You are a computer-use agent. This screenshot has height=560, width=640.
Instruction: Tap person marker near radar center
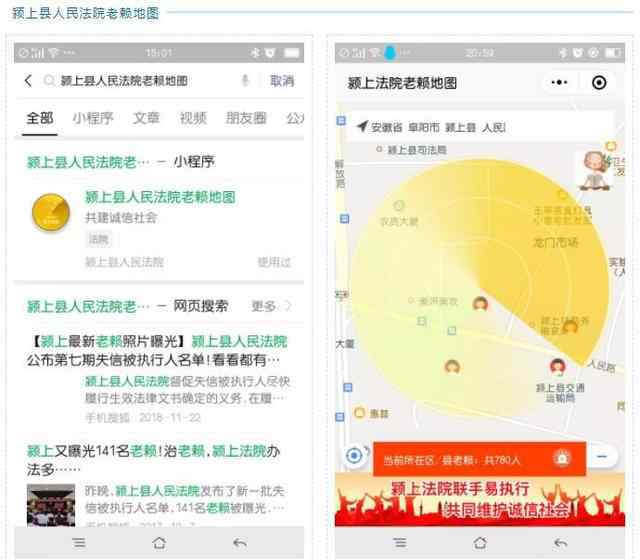[x=480, y=304]
